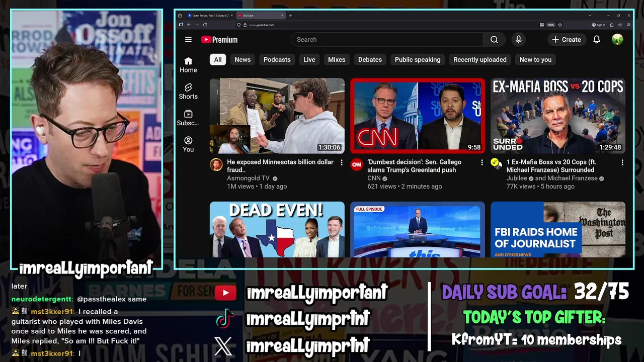This screenshot has height=362, width=644.
Task: Click the YouTube Premium logo
Action: tap(219, 40)
